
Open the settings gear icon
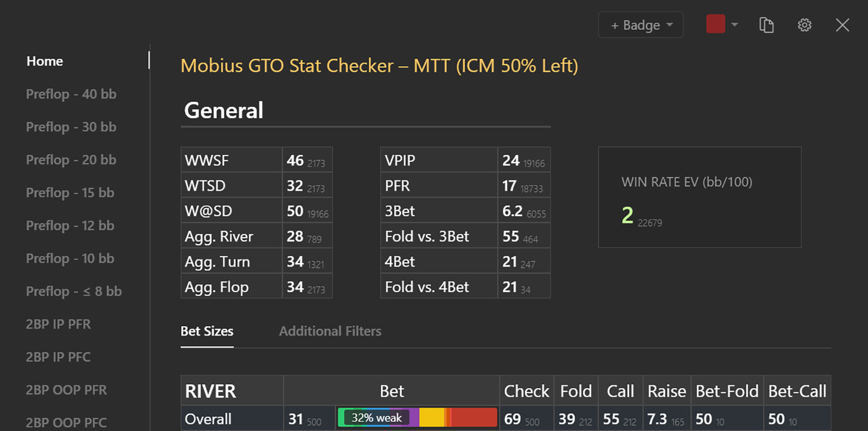pyautogui.click(x=804, y=25)
